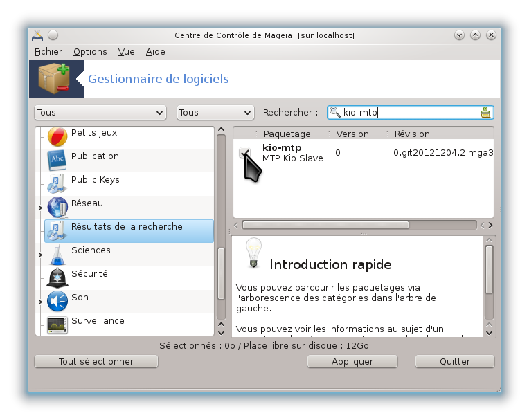Viewport: 529px width, 420px height.
Task: Select the Réseau category label
Action: click(87, 203)
